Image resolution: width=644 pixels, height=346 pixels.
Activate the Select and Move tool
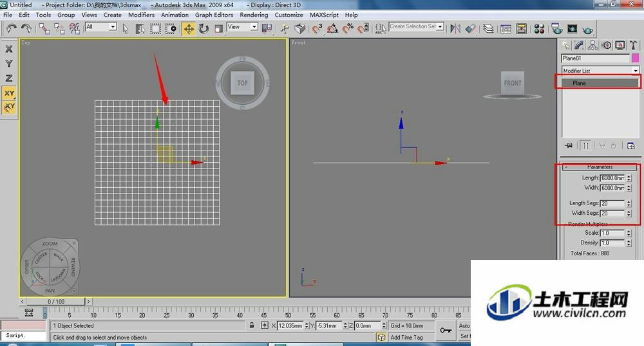[x=189, y=29]
